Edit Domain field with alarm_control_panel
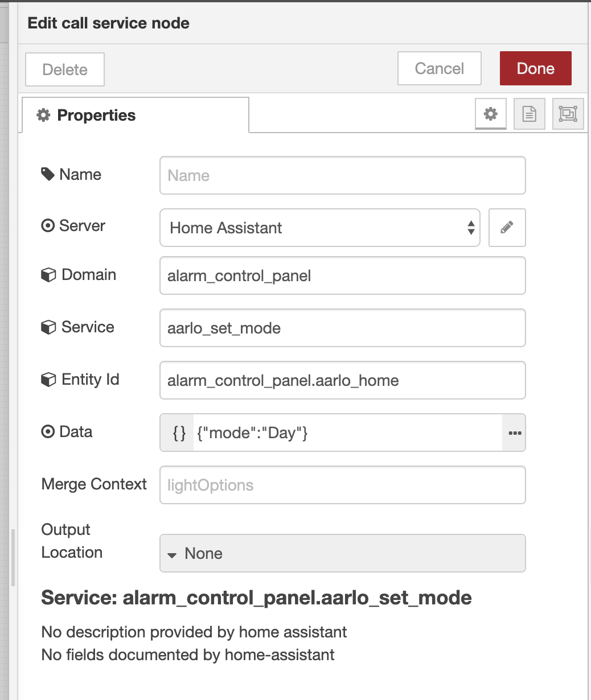This screenshot has height=700, width=591. 343,276
